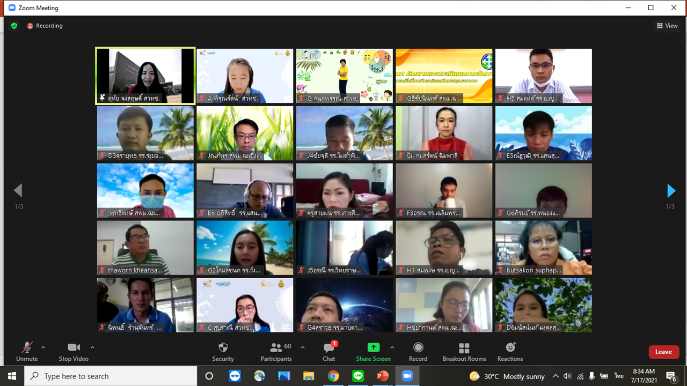Click the red Leave button

(664, 352)
